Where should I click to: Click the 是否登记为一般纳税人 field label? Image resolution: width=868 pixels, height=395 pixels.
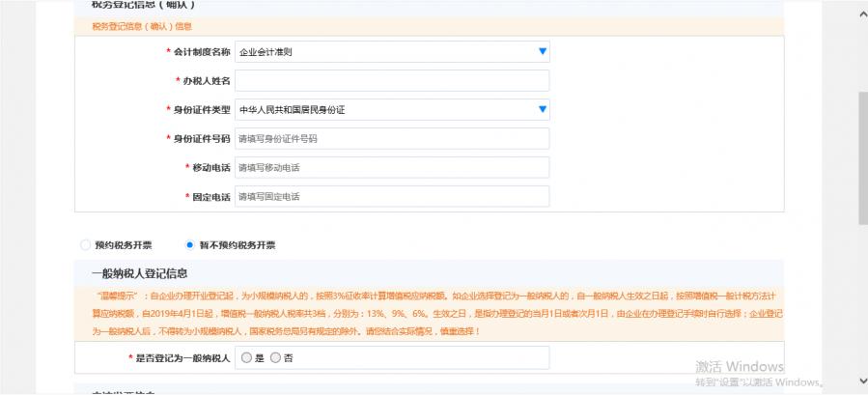pyautogui.click(x=182, y=358)
